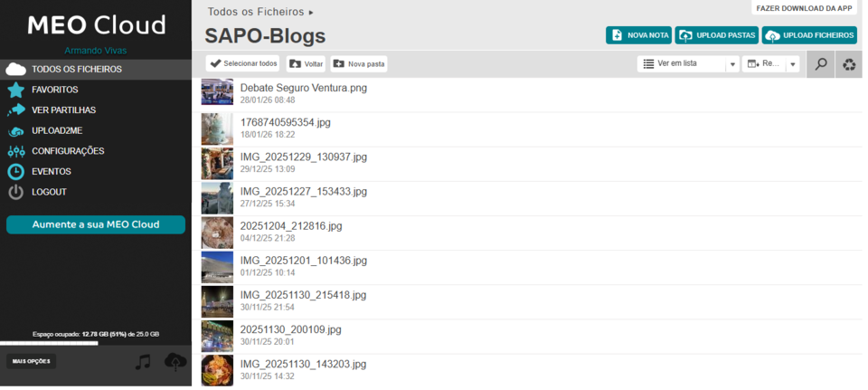The image size is (868, 390).
Task: Open thumbnail of 1768740595354.jpg
Action: (x=217, y=129)
